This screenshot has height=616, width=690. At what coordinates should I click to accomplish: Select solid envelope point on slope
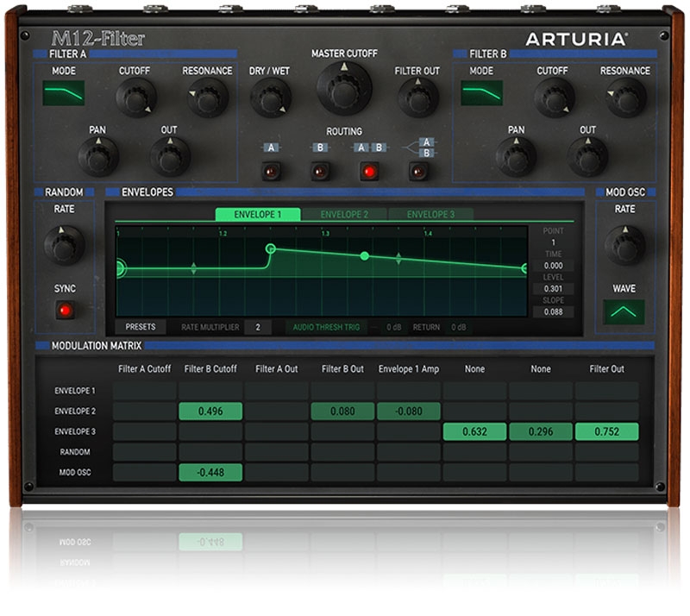point(364,256)
